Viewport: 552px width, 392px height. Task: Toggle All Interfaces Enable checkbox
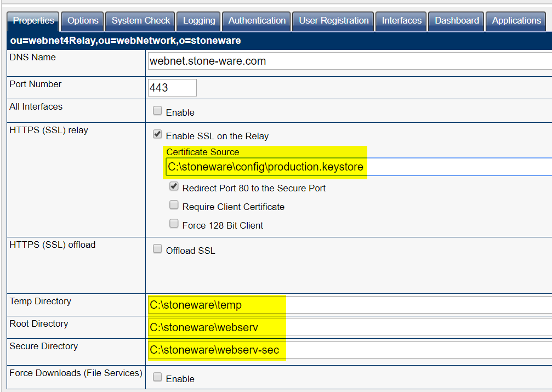[157, 111]
